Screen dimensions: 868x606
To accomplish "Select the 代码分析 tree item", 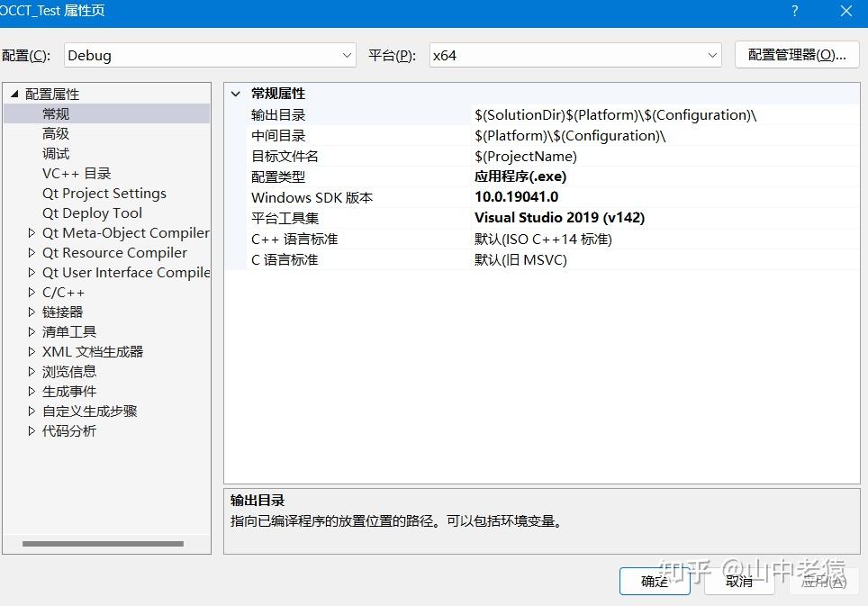I will 68,430.
